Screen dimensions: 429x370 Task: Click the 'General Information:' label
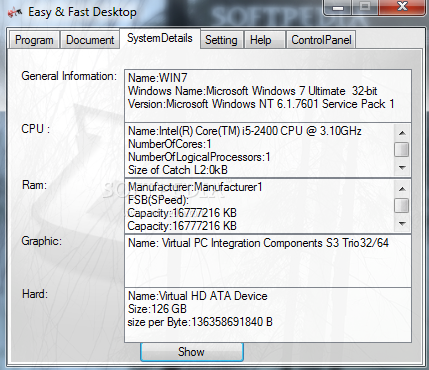69,76
